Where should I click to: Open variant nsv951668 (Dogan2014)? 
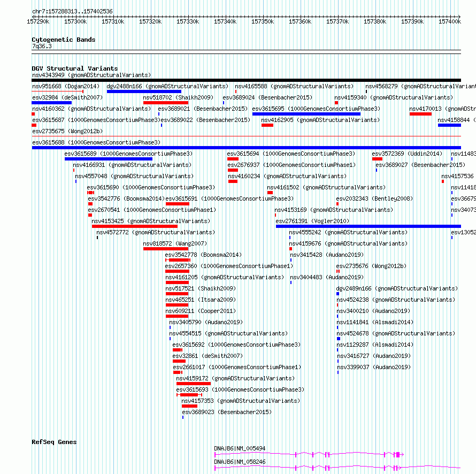(x=66, y=86)
